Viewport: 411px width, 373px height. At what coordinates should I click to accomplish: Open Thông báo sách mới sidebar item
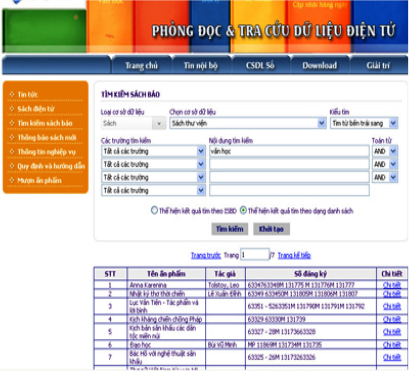click(47, 137)
